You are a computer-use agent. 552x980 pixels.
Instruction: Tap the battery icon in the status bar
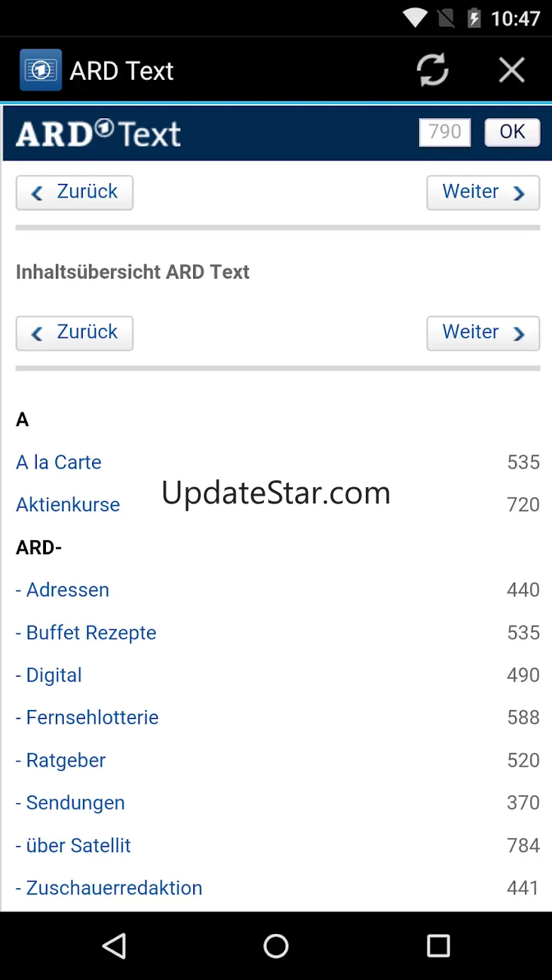point(474,18)
